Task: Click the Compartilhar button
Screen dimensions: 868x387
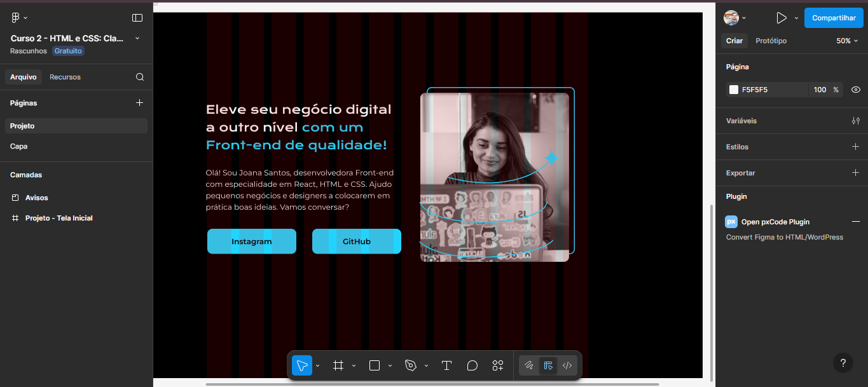Action: click(x=833, y=17)
